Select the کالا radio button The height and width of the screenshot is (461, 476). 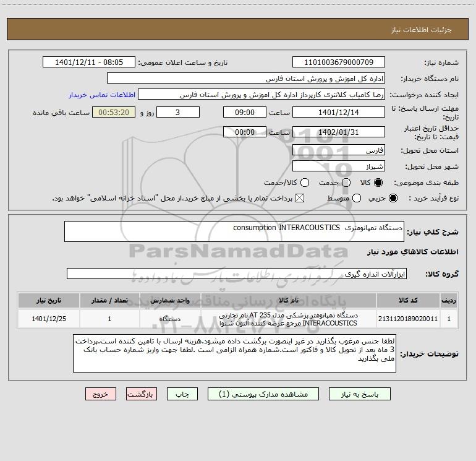[378, 183]
